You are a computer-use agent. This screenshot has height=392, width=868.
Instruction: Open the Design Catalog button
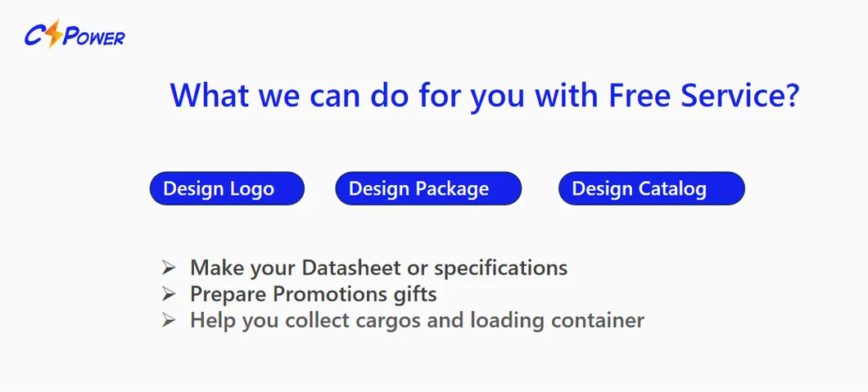(651, 189)
